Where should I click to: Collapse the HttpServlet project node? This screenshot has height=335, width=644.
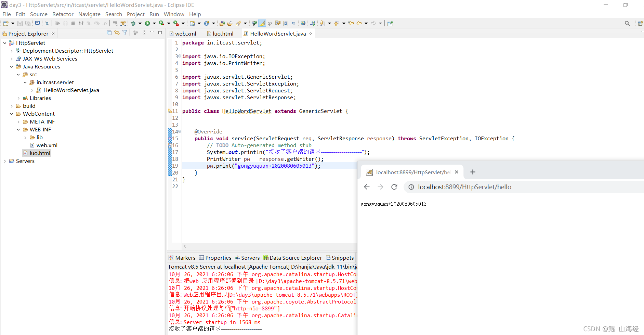pos(5,43)
